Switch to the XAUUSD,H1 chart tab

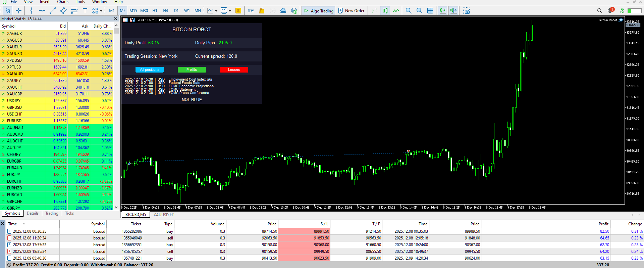click(x=164, y=215)
